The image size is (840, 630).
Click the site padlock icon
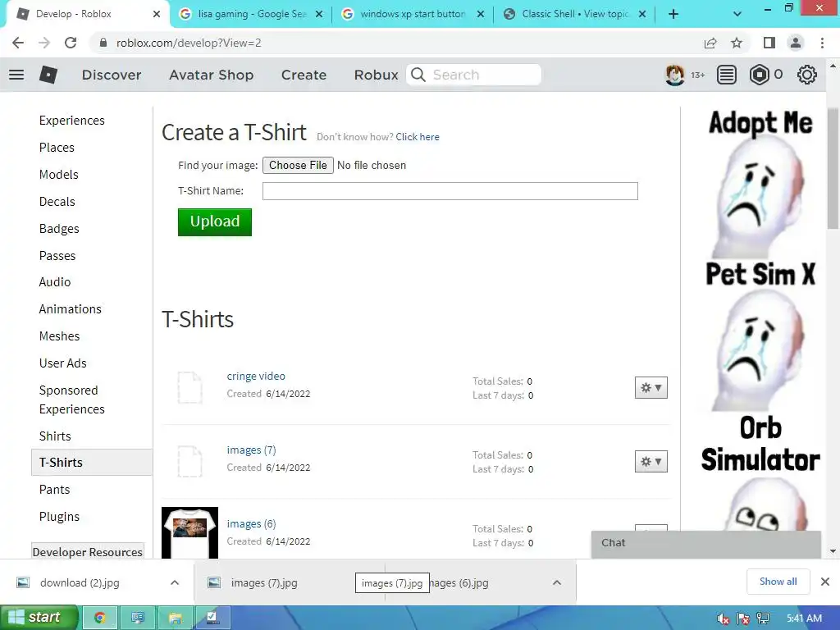pyautogui.click(x=103, y=43)
